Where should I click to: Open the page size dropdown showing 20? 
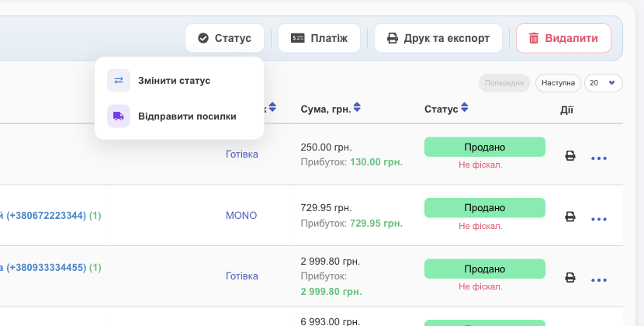[604, 83]
